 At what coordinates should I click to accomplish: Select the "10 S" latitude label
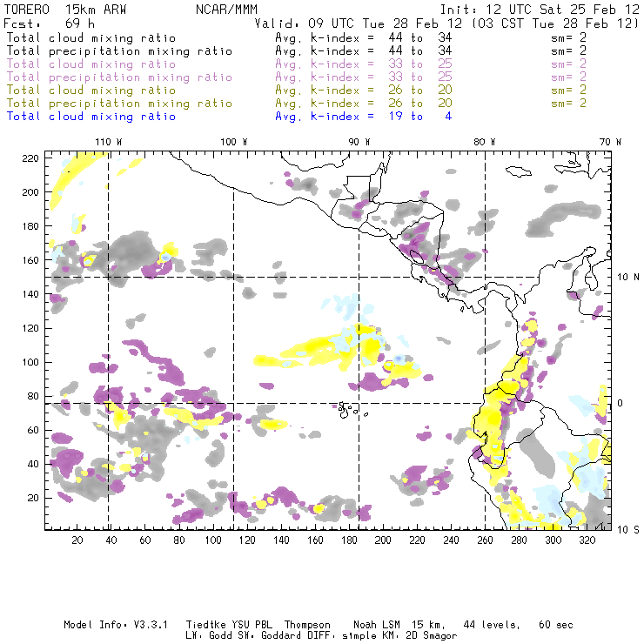click(628, 530)
